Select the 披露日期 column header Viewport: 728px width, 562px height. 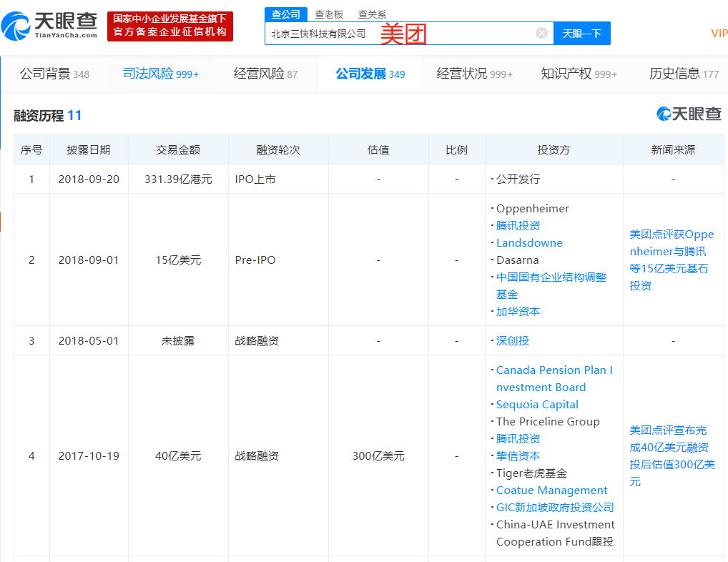pyautogui.click(x=89, y=149)
